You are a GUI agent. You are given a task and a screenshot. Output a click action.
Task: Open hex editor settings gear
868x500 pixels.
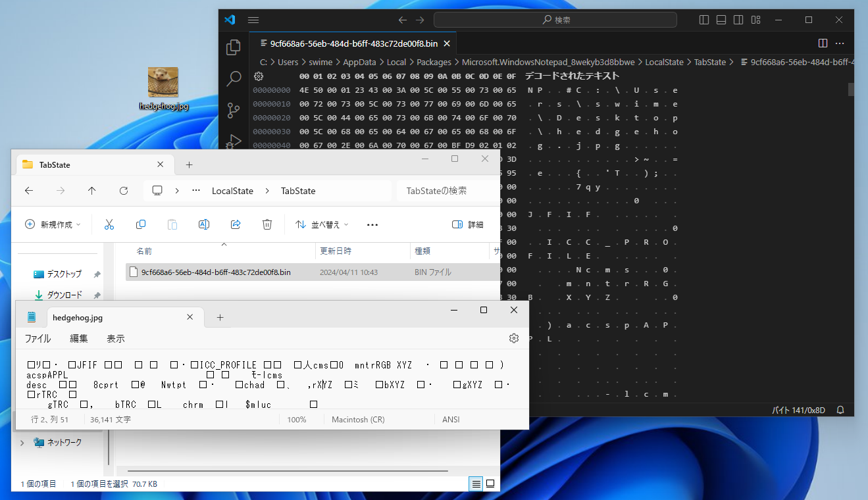tap(259, 76)
